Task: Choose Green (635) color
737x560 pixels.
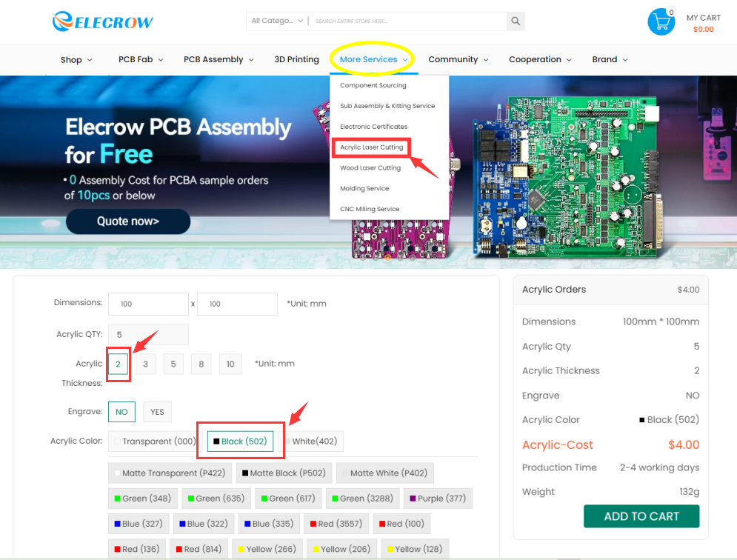Action: (216, 499)
